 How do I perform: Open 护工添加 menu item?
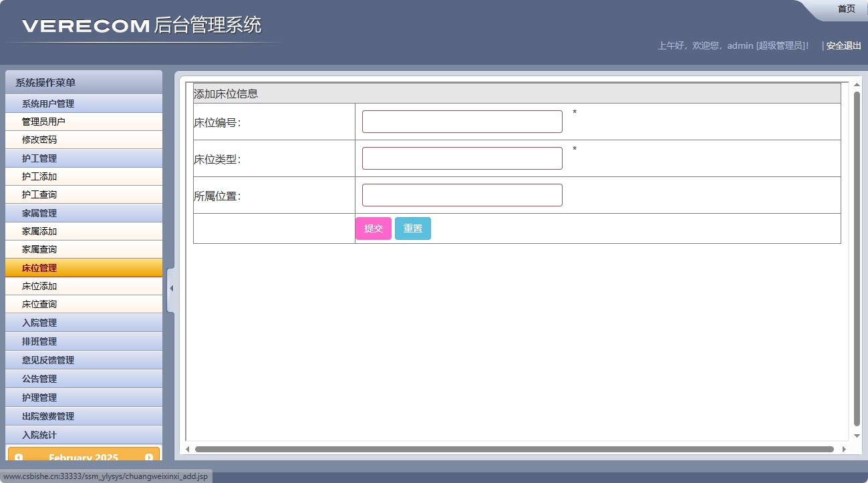84,176
